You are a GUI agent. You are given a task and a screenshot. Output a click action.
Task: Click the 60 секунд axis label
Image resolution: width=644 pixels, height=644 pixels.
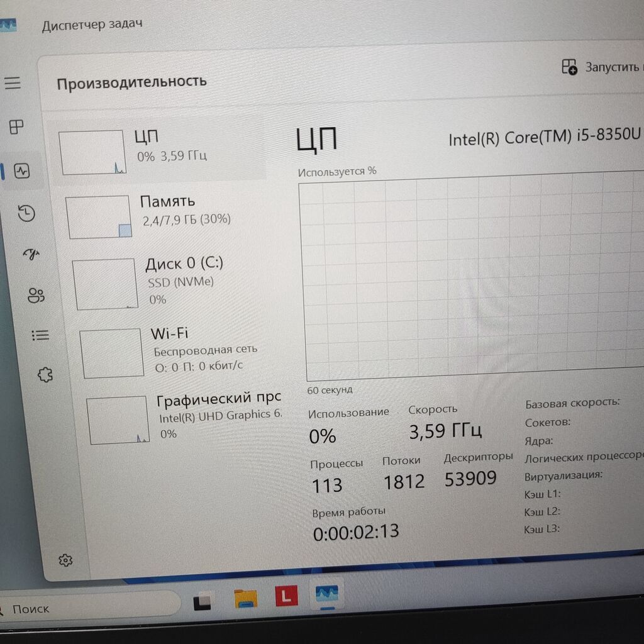(330, 390)
